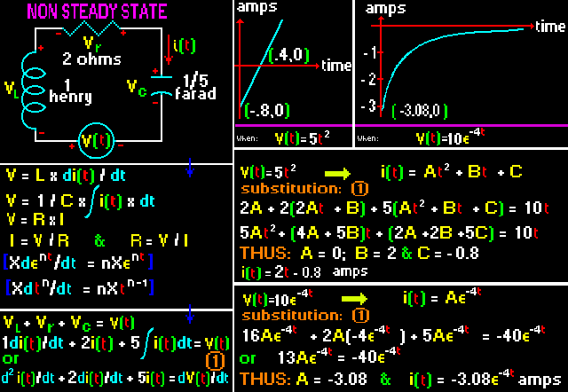Click the red i(t) current arrow

click(169, 50)
